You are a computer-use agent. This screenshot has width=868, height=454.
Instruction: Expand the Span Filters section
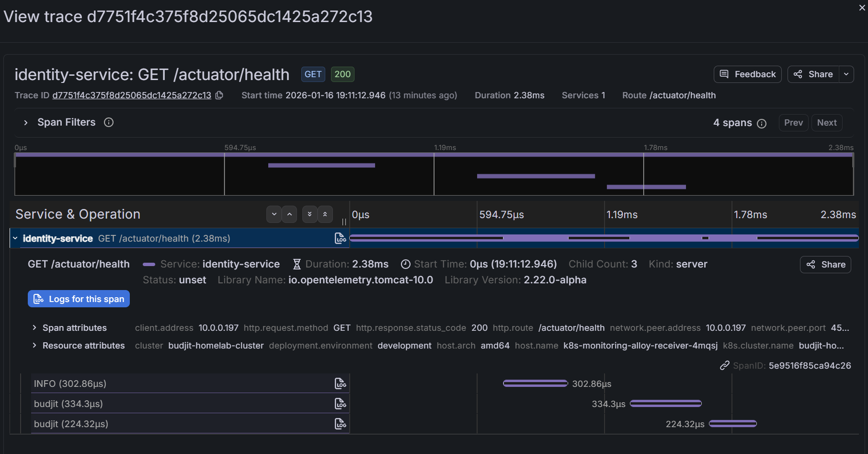pyautogui.click(x=26, y=123)
